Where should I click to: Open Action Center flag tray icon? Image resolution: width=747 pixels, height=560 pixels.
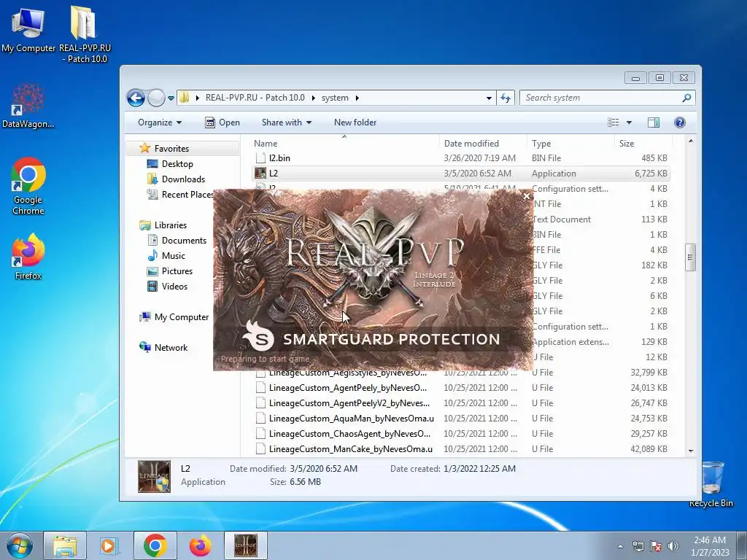pyautogui.click(x=656, y=546)
